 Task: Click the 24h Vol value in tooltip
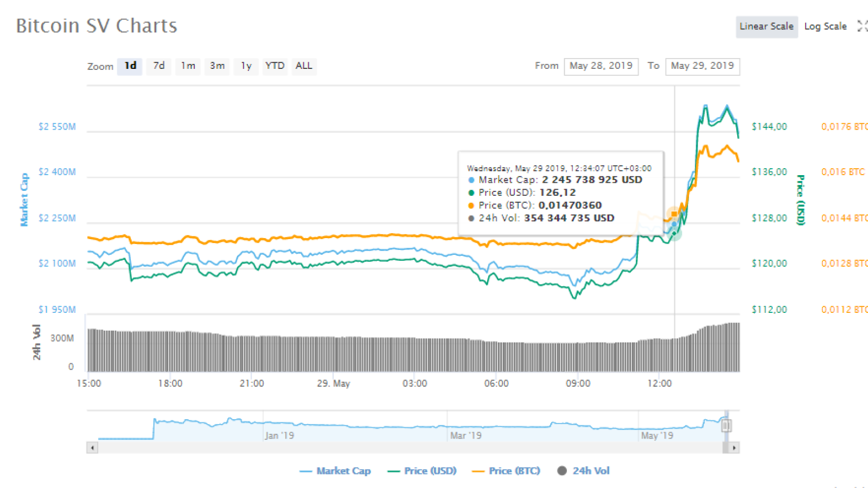click(569, 218)
